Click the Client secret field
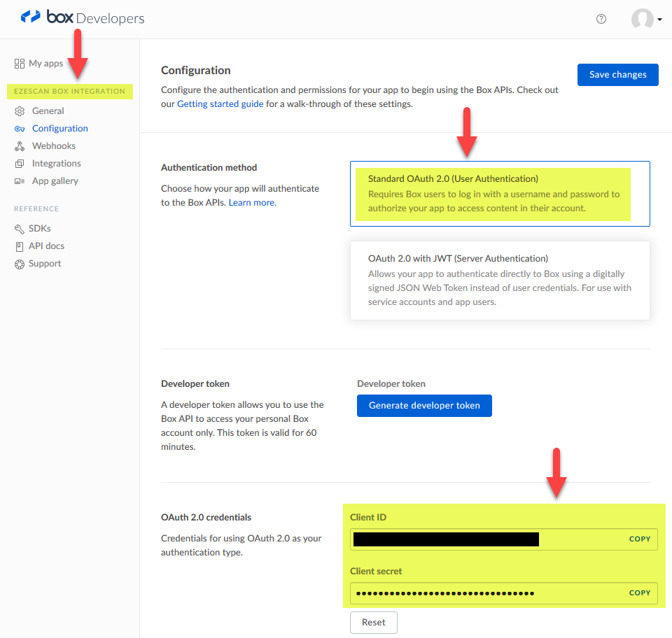The height and width of the screenshot is (638, 672). pyautogui.click(x=483, y=593)
